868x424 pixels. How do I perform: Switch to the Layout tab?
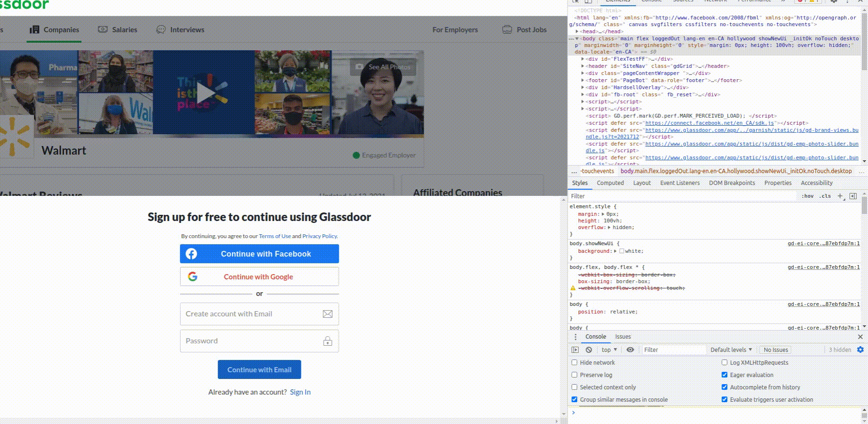642,183
